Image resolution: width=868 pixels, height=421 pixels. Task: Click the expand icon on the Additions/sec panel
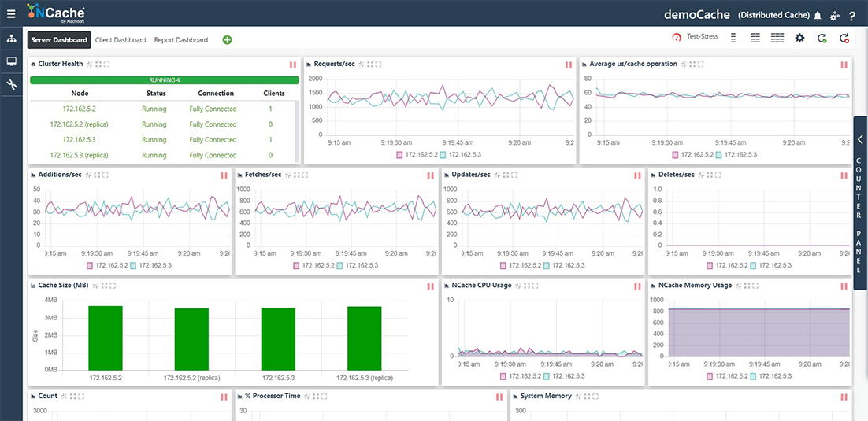pyautogui.click(x=98, y=175)
